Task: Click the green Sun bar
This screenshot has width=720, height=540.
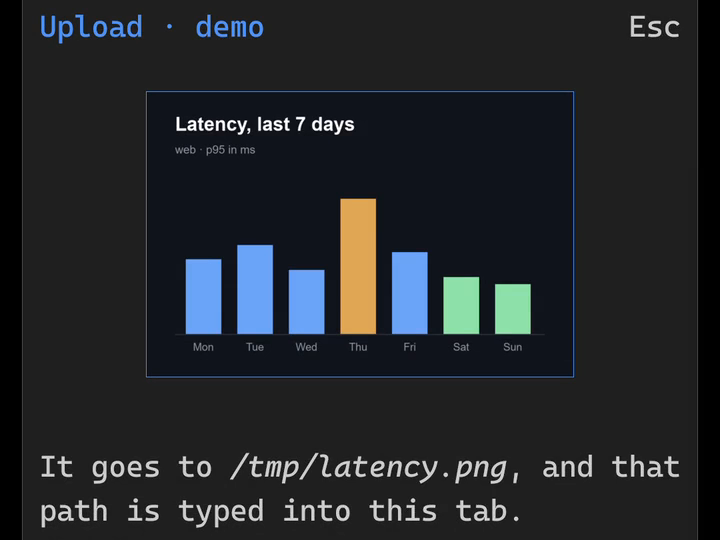Action: pos(512,309)
